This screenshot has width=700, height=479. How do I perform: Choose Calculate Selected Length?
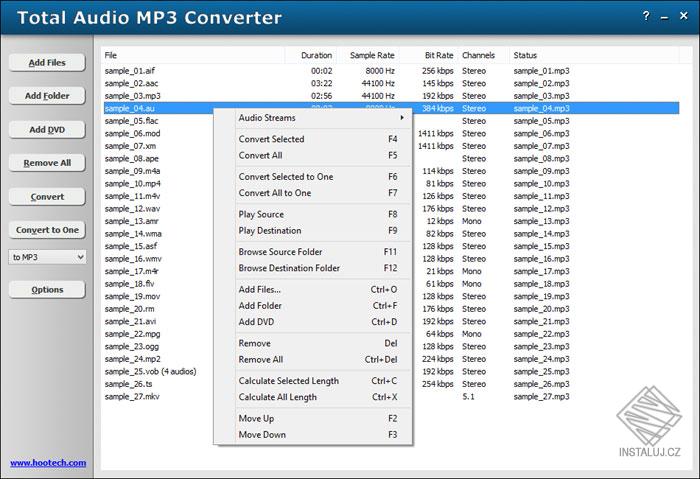(x=322, y=381)
